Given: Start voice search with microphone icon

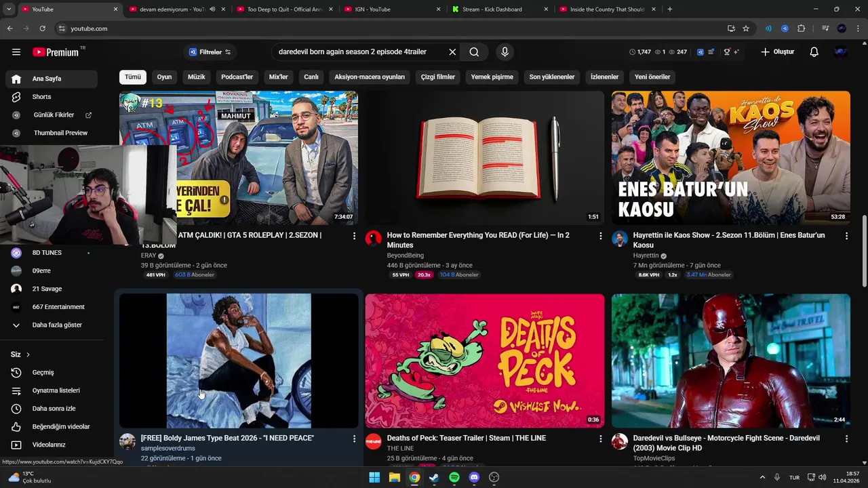Looking at the screenshot, I should click(x=505, y=52).
